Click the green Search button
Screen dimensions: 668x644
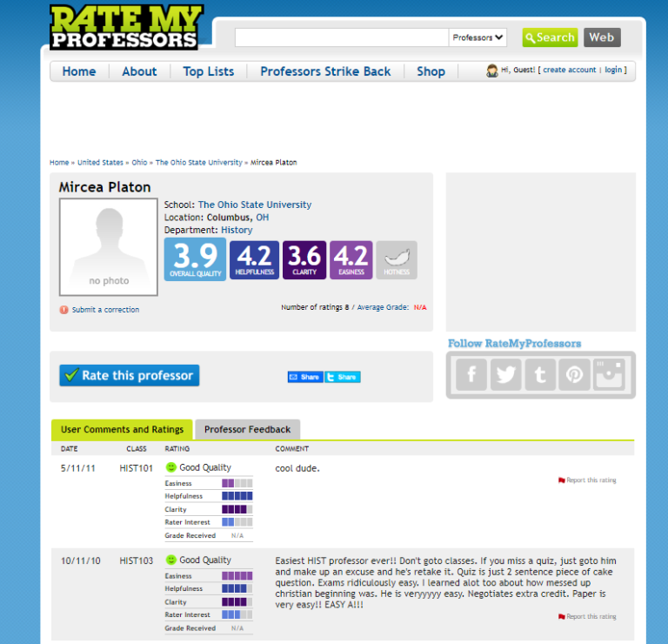550,37
